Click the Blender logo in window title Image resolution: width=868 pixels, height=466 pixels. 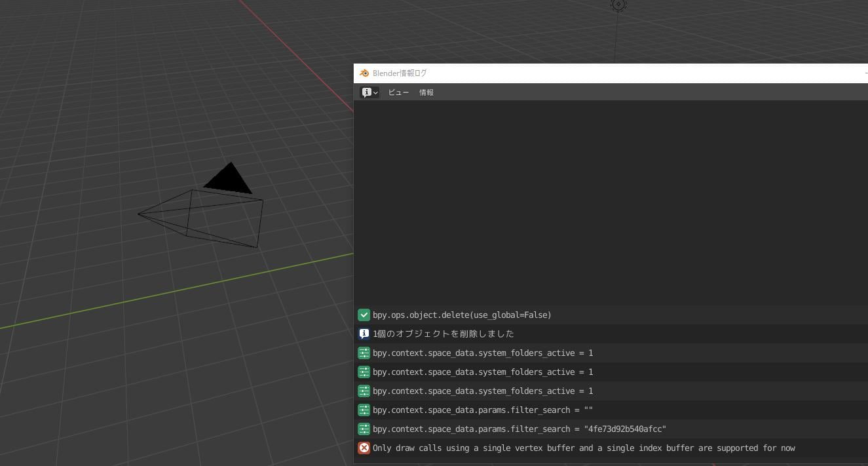pos(364,73)
